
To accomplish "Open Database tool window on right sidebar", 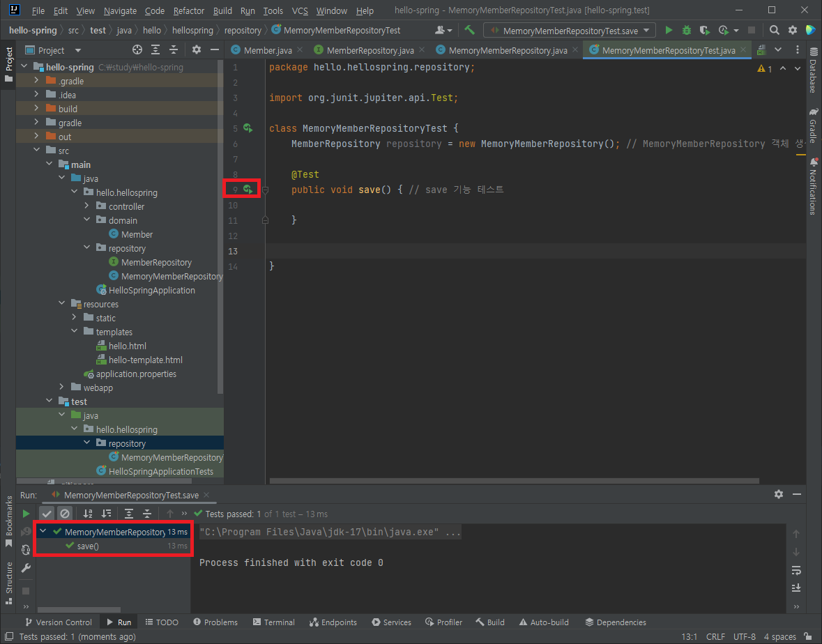I will pyautogui.click(x=813, y=70).
